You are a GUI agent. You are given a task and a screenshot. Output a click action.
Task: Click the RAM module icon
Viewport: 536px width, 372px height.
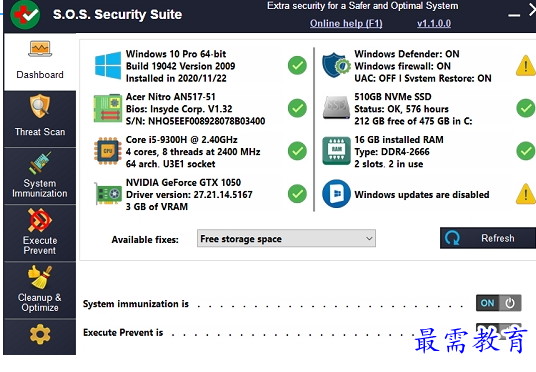pyautogui.click(x=336, y=151)
